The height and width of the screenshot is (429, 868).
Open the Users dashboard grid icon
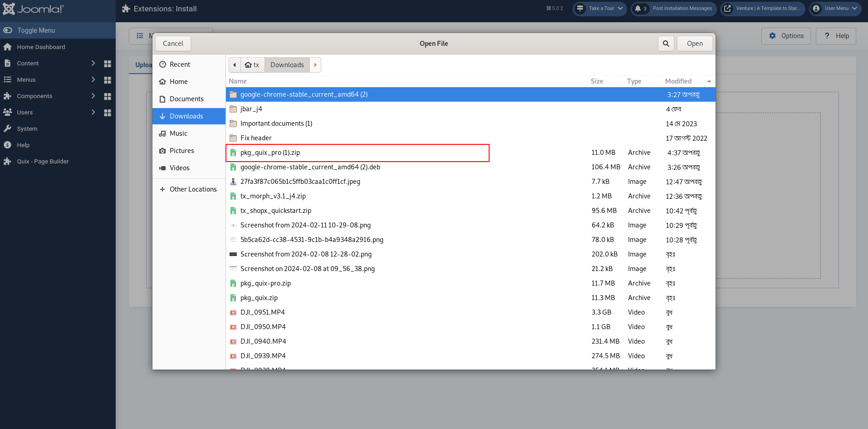pos(108,113)
